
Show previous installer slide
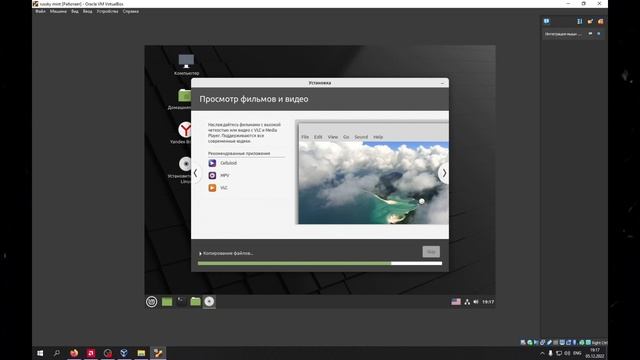pos(196,173)
